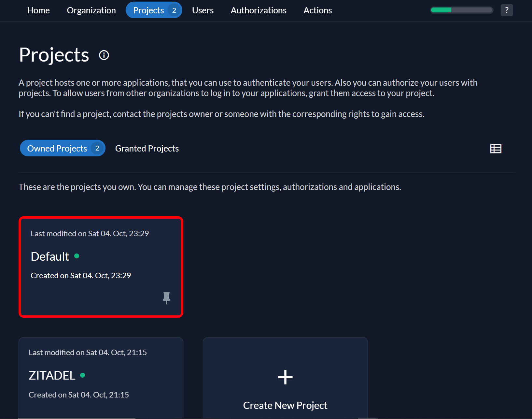The height and width of the screenshot is (419, 532).
Task: Pin the Default project card
Action: point(166,298)
